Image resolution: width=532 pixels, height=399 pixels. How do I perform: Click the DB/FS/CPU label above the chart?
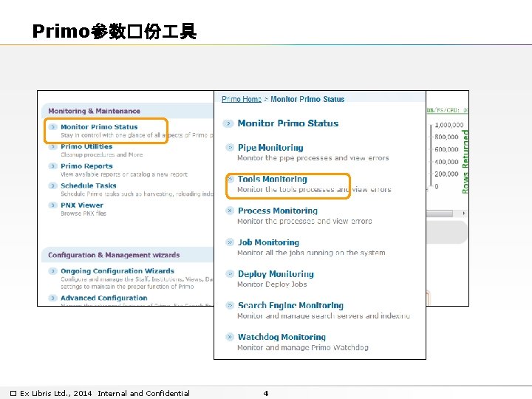tap(447, 110)
